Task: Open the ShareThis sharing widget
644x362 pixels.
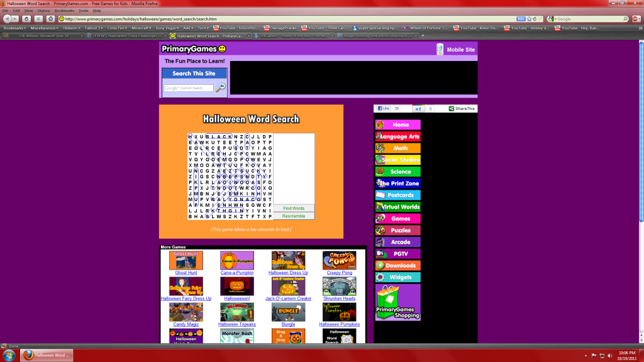Action: pyautogui.click(x=462, y=109)
